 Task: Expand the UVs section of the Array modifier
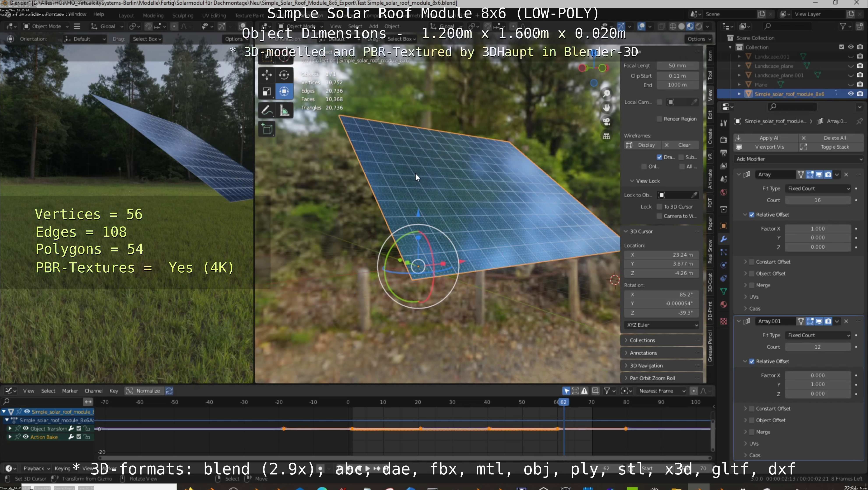[754, 297]
